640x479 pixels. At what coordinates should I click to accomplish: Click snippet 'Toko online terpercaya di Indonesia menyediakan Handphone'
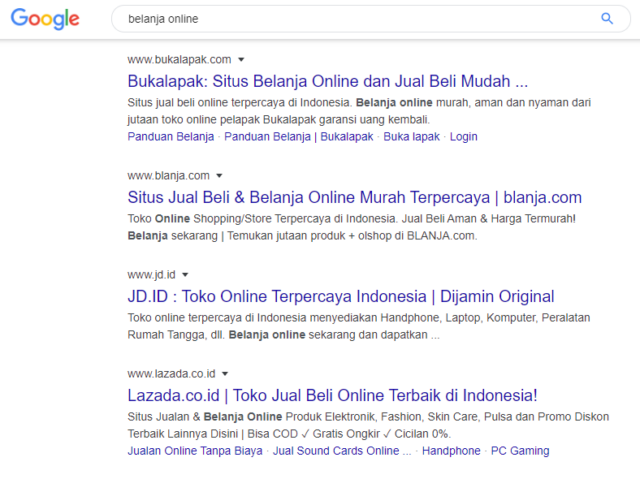pyautogui.click(x=284, y=318)
